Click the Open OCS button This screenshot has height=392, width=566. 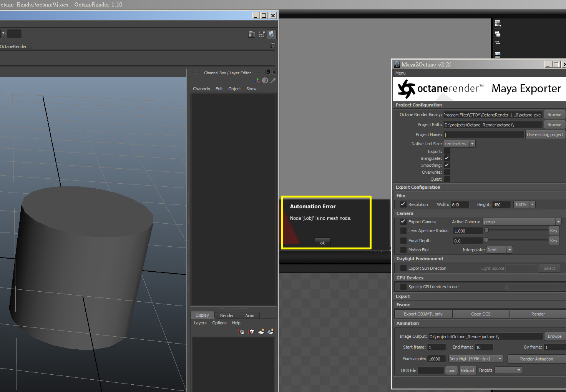coord(481,314)
